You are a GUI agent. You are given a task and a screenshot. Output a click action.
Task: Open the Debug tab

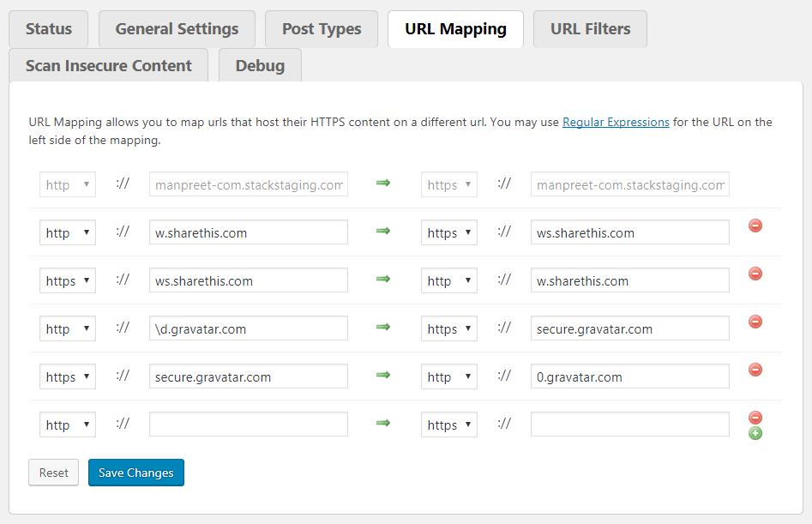click(260, 66)
